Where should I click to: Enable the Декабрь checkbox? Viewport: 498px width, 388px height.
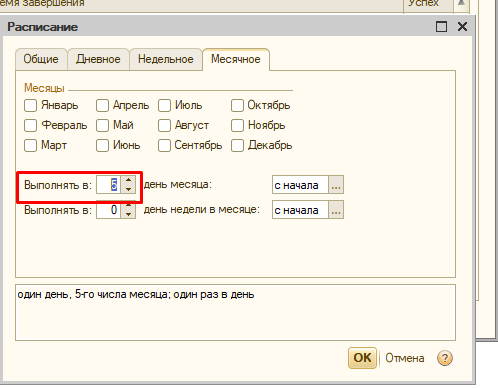click(x=237, y=146)
